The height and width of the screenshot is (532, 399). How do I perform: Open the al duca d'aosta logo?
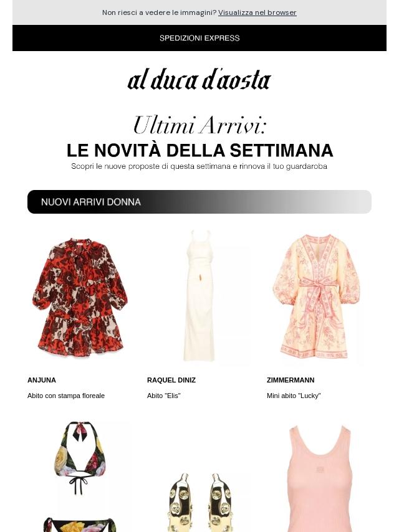pyautogui.click(x=199, y=80)
